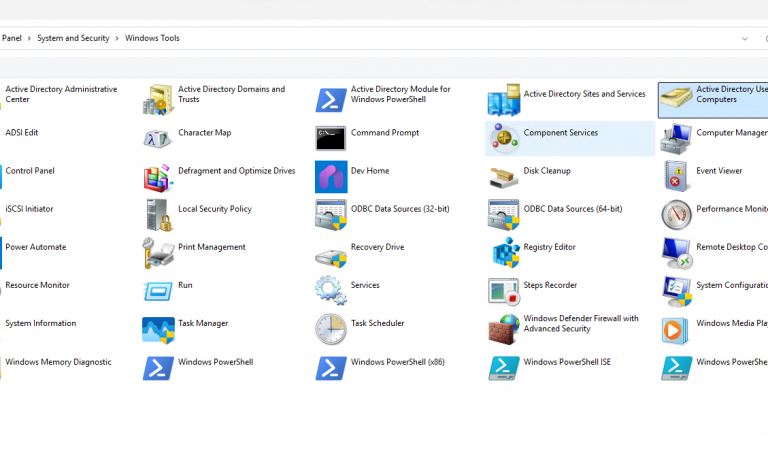This screenshot has width=768, height=460.
Task: Expand the chevron after System and Security
Action: 117,38
